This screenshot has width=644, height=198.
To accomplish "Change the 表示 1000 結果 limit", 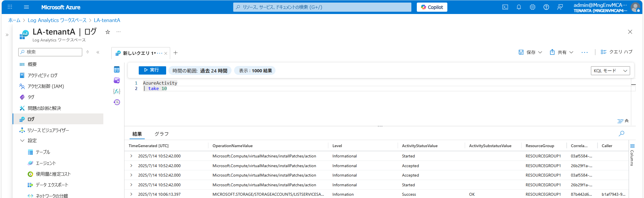I will pyautogui.click(x=255, y=71).
